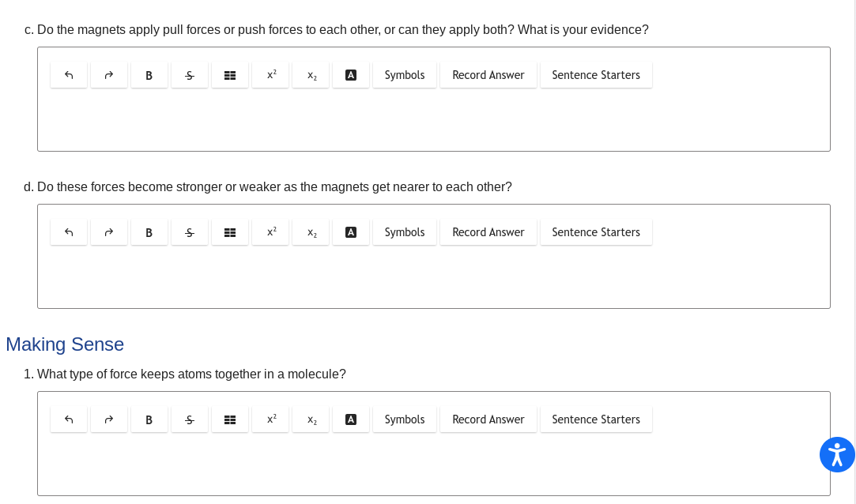The width and height of the screenshot is (856, 504).
Task: Insert table in question d editor
Action: pos(230,232)
